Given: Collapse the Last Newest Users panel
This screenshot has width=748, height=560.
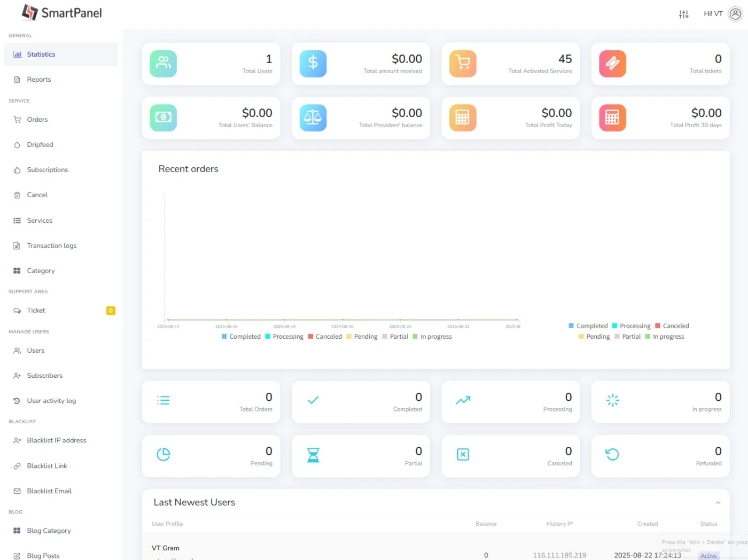Looking at the screenshot, I should 718,503.
